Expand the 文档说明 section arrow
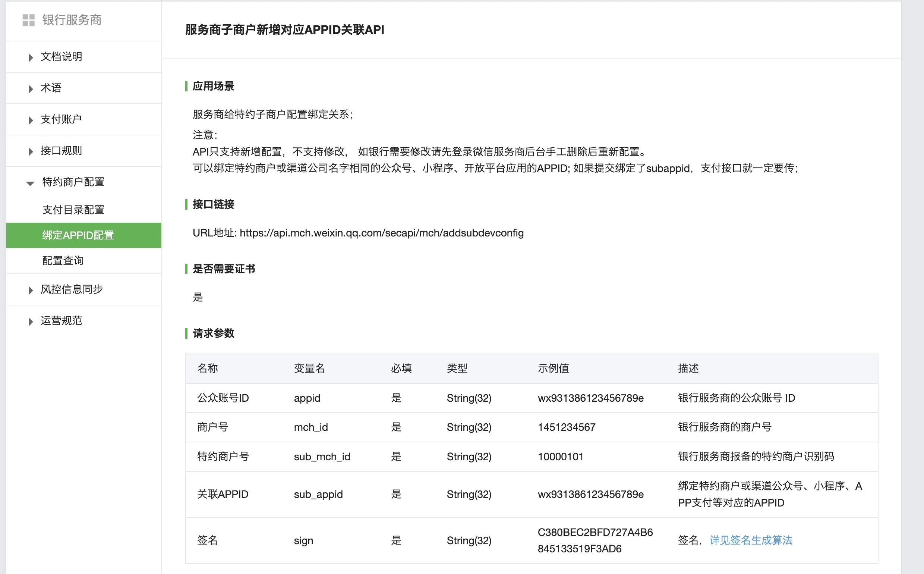The height and width of the screenshot is (574, 924). pos(31,58)
